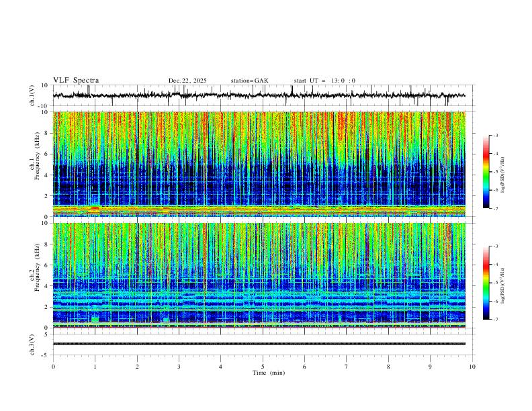Click the time axis tick label "5"
Screen dimensions: 532x411
pyautogui.click(x=263, y=367)
